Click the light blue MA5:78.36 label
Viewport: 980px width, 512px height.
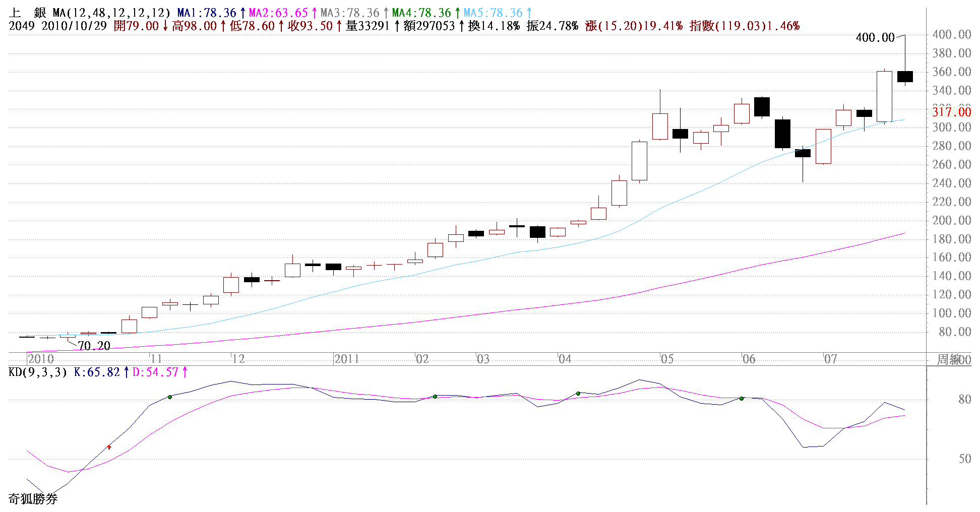493,13
